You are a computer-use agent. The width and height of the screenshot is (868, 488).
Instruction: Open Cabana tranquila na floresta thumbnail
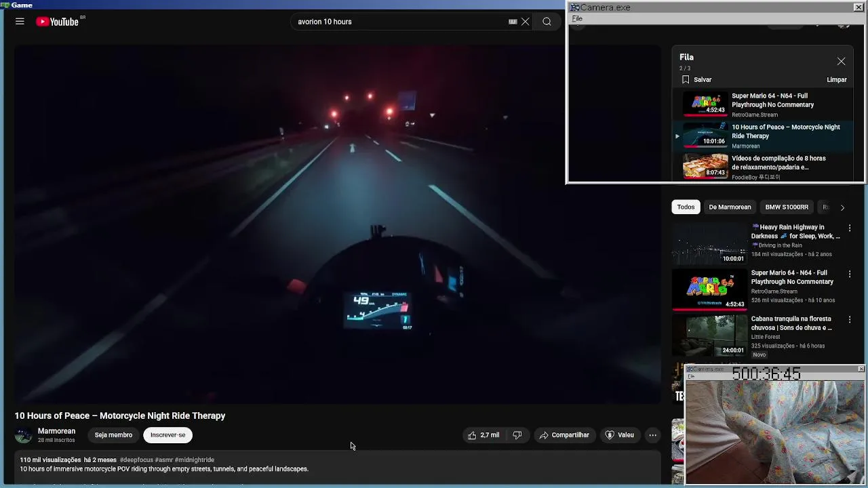click(x=709, y=335)
